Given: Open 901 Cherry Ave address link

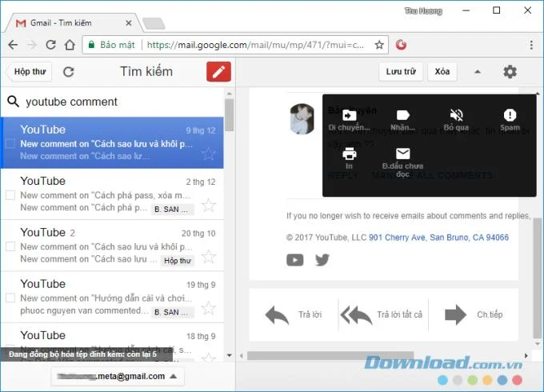Looking at the screenshot, I should click(x=438, y=238).
